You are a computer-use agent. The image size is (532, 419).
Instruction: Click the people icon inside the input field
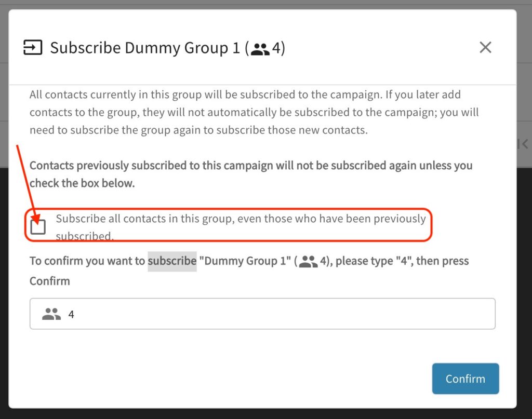tap(51, 314)
